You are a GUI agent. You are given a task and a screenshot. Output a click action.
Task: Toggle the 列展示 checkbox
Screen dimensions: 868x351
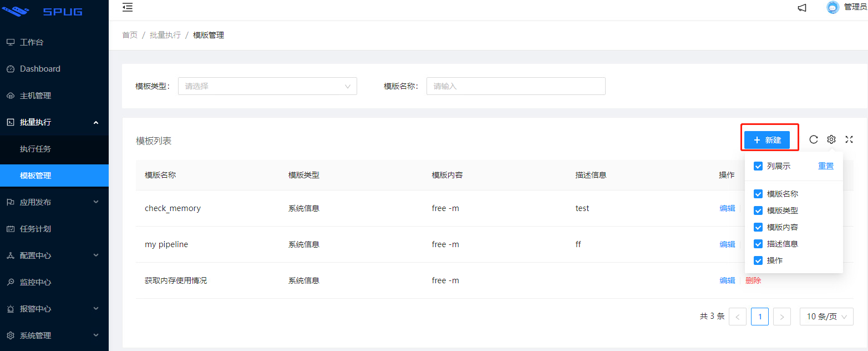click(758, 166)
